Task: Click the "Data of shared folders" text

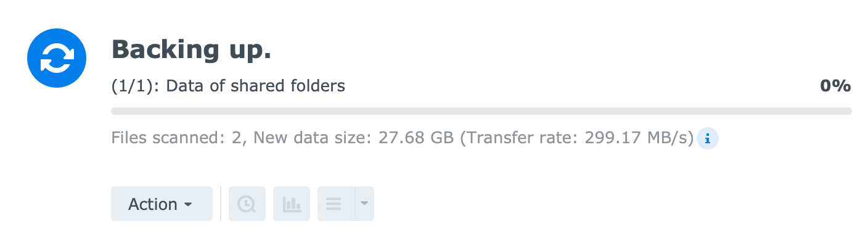Action: tap(256, 86)
